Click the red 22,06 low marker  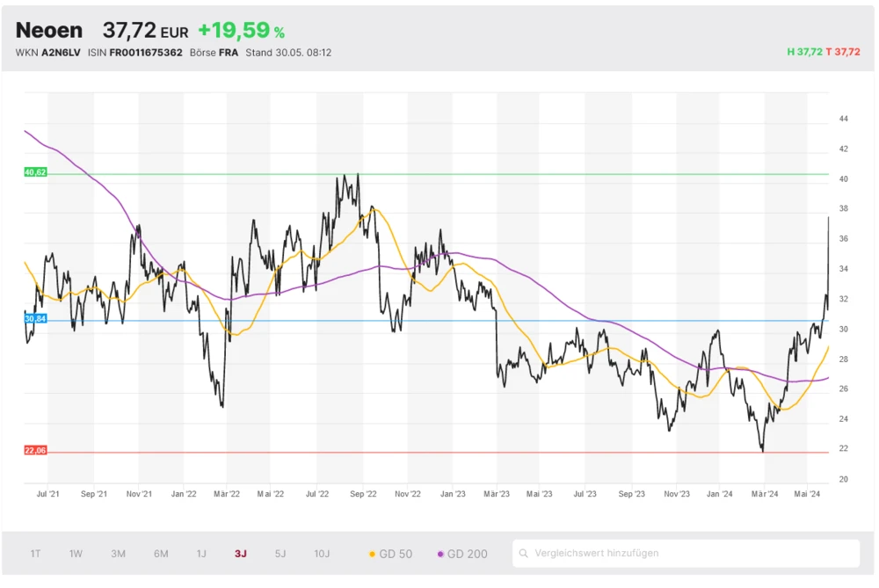pyautogui.click(x=35, y=450)
